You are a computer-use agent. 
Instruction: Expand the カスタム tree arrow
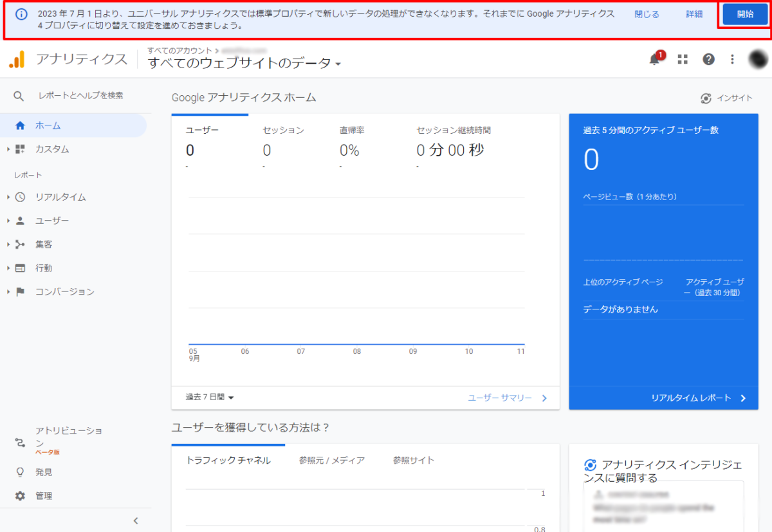coord(8,149)
